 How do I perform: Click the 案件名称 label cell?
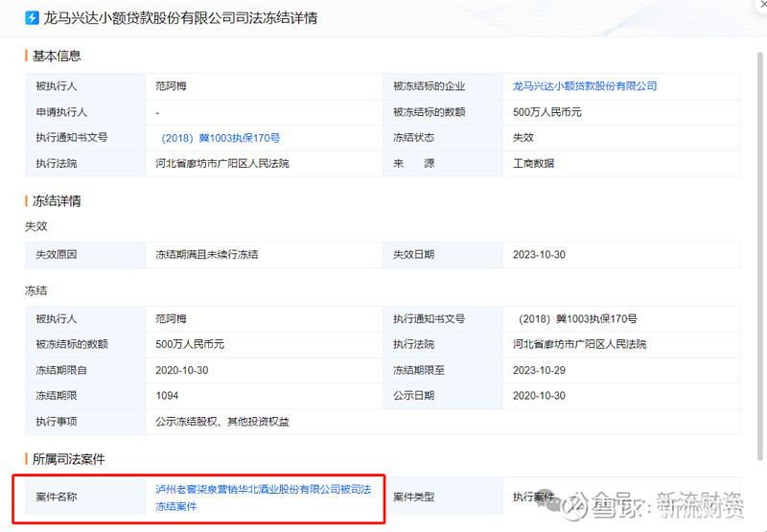pos(85,497)
